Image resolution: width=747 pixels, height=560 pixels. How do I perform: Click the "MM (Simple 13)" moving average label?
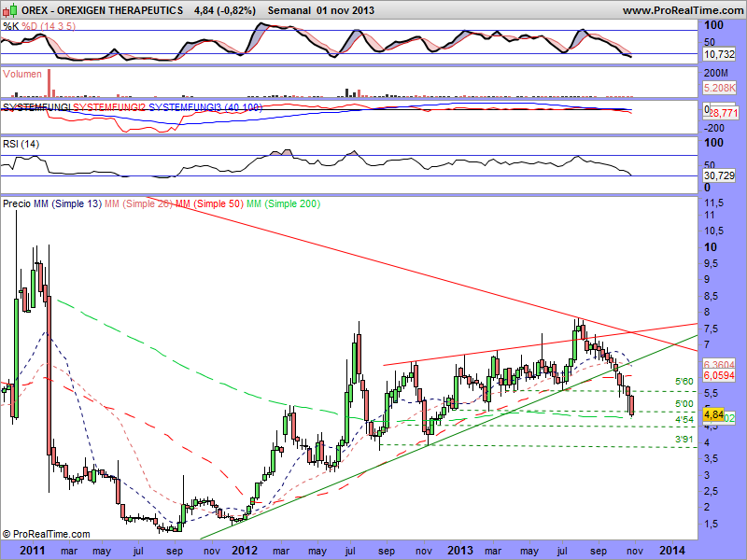point(67,203)
